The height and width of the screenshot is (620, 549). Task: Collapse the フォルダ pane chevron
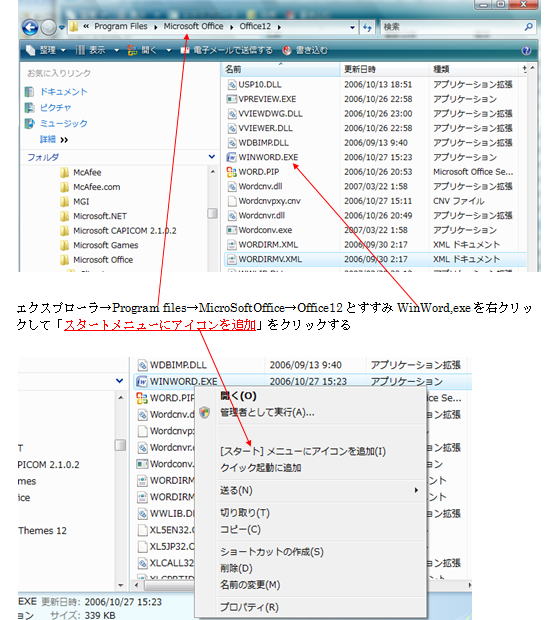[x=212, y=157]
